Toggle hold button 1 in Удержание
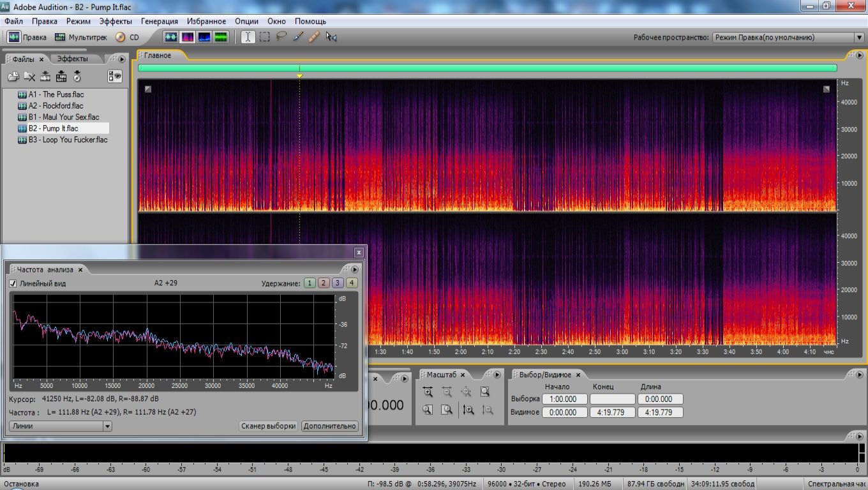Image resolution: width=868 pixels, height=490 pixels. (x=310, y=283)
